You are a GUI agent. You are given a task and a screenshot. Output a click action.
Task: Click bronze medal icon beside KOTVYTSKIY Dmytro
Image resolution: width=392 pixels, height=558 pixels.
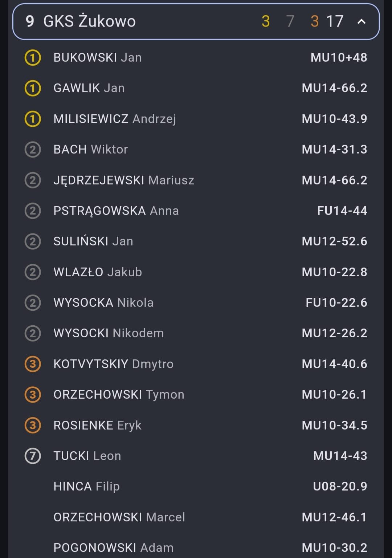coord(33,364)
